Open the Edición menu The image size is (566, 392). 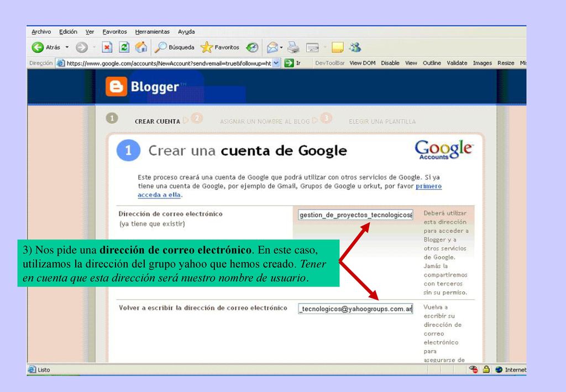(x=68, y=32)
